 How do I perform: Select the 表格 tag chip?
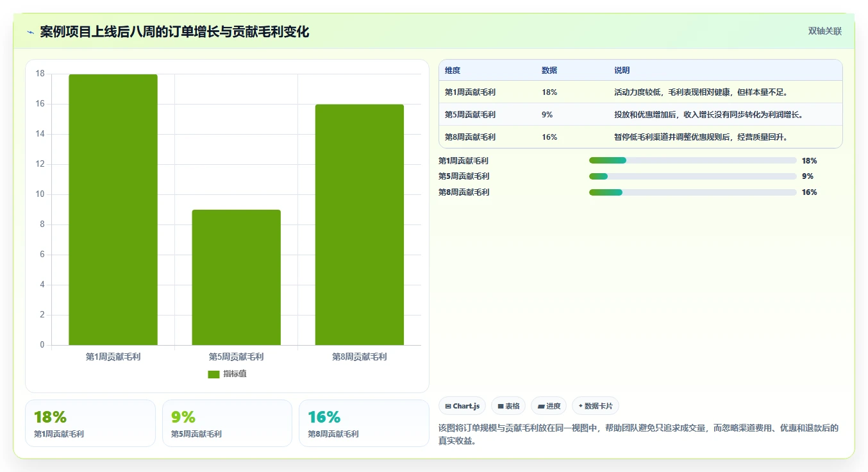click(x=508, y=406)
